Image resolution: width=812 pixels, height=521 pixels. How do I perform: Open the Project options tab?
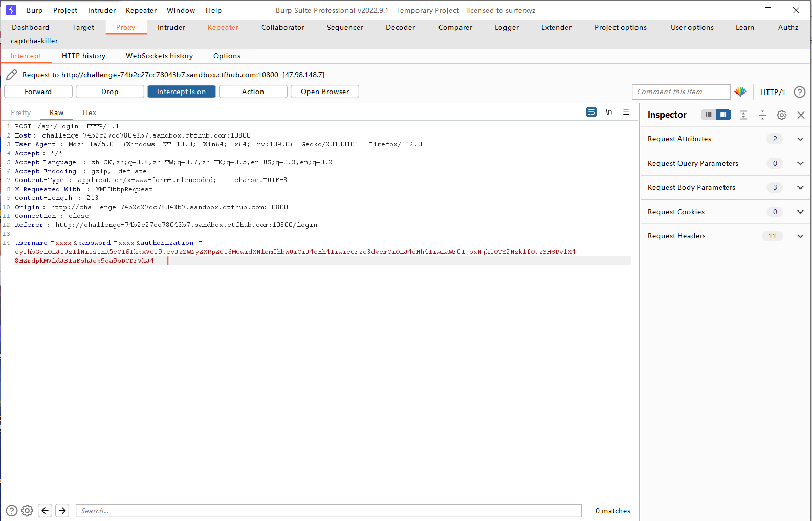[621, 28]
